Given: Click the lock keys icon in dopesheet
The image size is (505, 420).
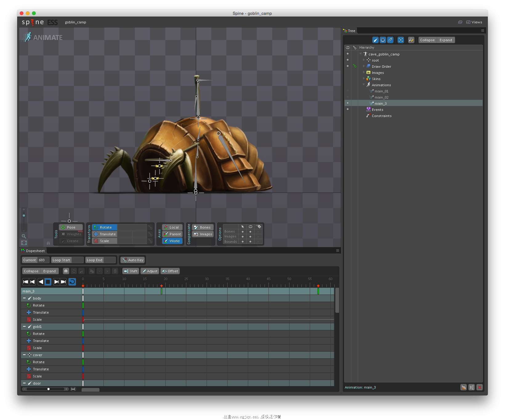Looking at the screenshot, I should tap(66, 271).
